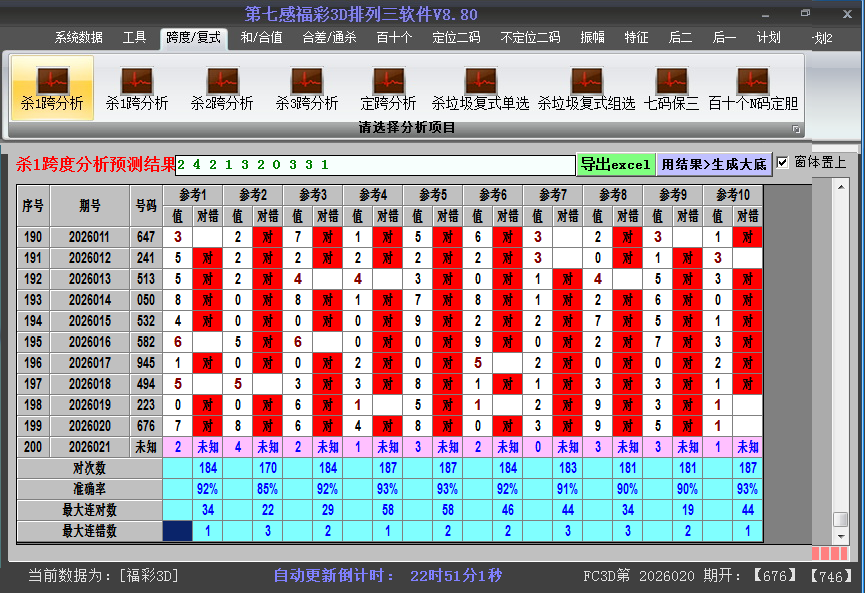This screenshot has width=865, height=593.
Task: Select the 百十个N码定胆 icon
Action: pyautogui.click(x=753, y=88)
